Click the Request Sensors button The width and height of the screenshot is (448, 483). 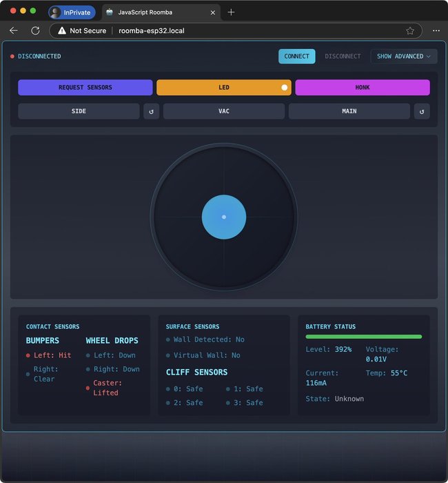point(85,88)
